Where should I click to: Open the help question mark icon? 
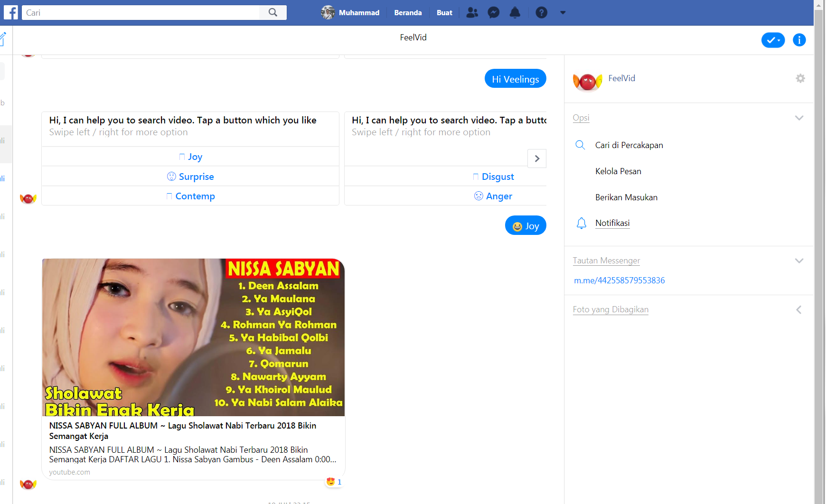[542, 12]
